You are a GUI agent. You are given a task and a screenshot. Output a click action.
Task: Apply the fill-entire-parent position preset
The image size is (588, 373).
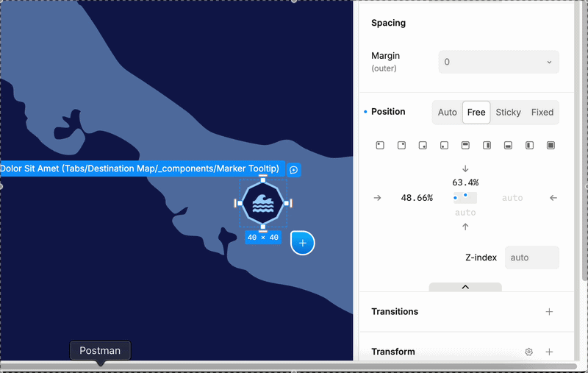tap(551, 145)
